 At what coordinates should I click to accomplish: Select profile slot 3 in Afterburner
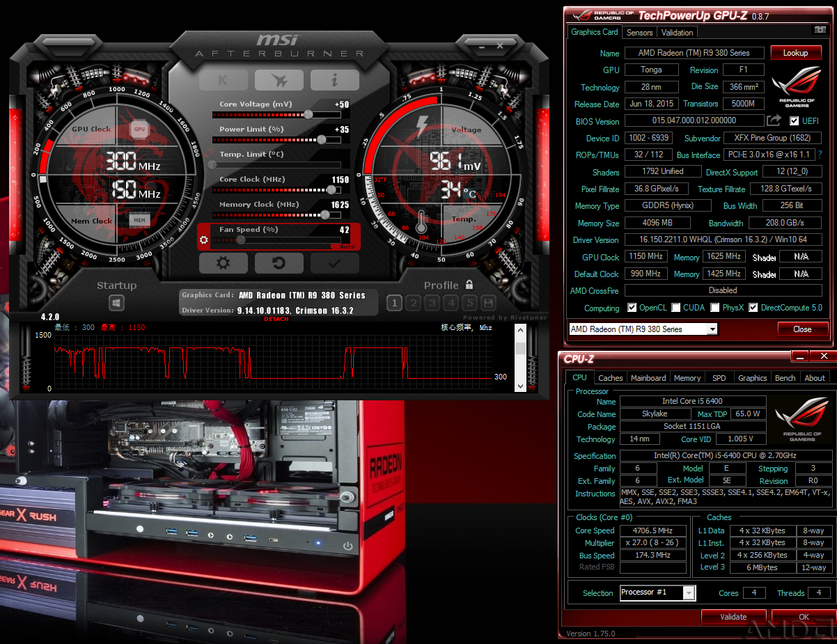point(432,303)
